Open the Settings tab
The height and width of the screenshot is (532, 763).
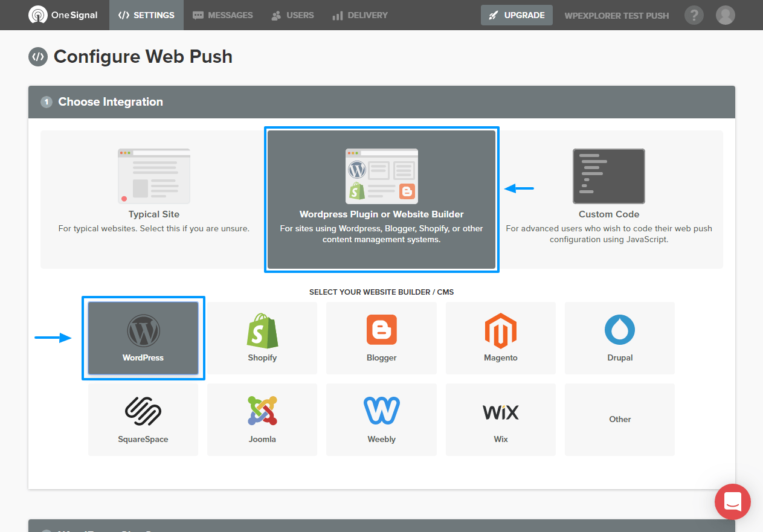[x=146, y=15]
